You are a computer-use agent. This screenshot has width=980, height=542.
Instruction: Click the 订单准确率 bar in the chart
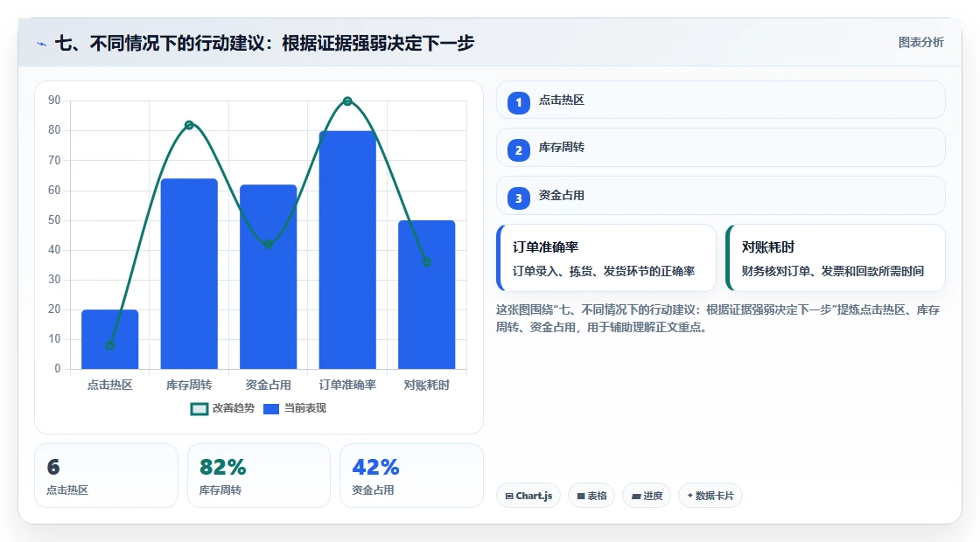tap(347, 250)
